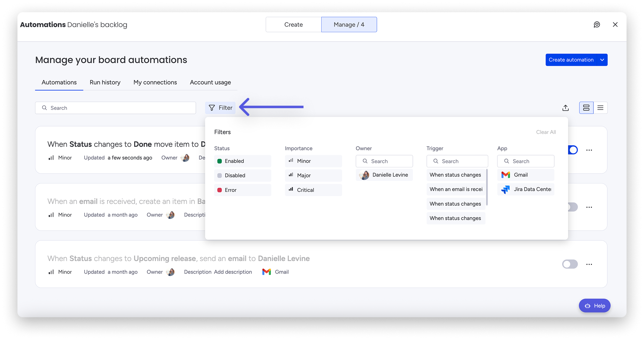
Task: Open 'When Status changes to Upcoming release' automation
Action: click(178, 259)
